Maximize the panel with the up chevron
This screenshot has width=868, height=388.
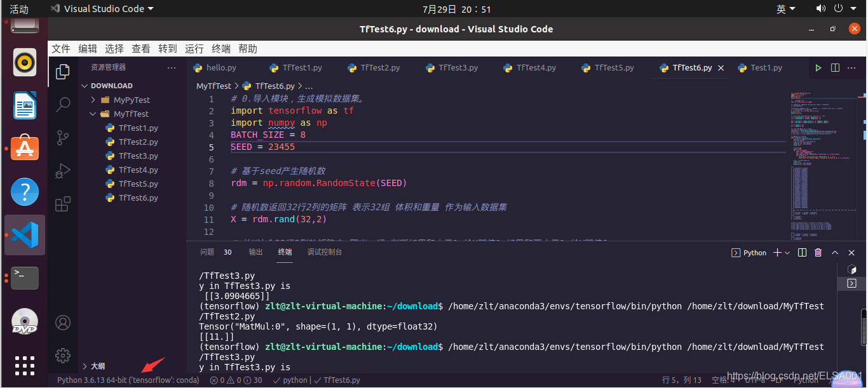[835, 253]
